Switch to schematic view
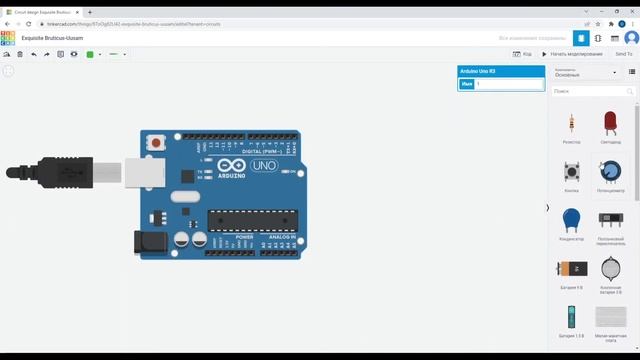The image size is (640, 360). coord(598,38)
